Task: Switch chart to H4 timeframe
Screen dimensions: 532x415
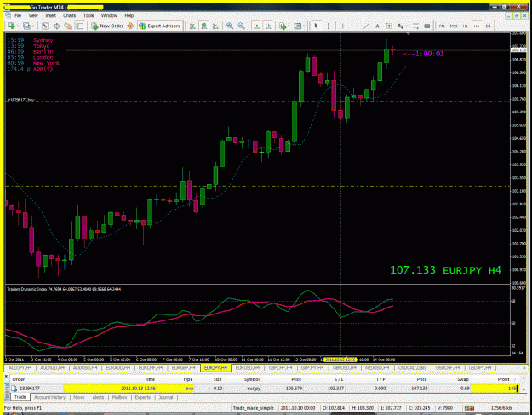Action: coord(477,26)
